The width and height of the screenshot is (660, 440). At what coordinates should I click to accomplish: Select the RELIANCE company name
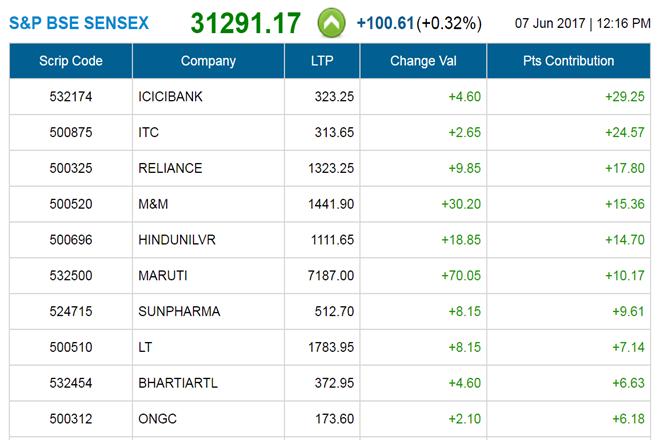(x=170, y=168)
